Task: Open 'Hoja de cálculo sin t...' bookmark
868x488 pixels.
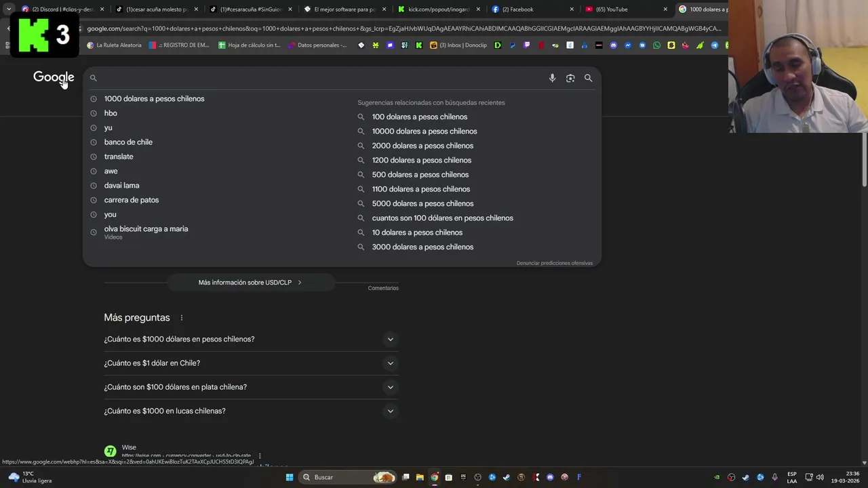Action: point(249,45)
